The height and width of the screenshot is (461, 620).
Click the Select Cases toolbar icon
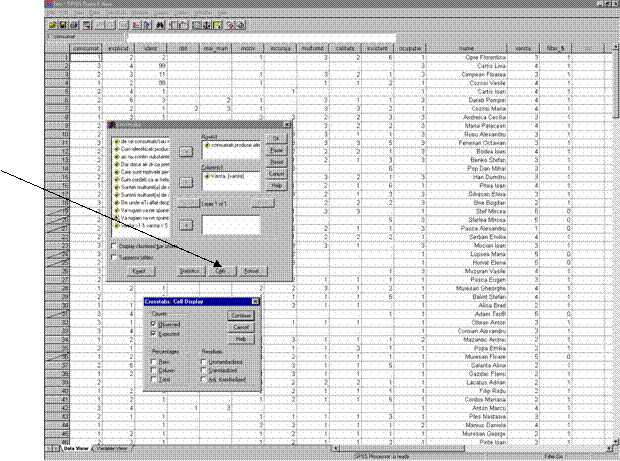click(217, 25)
